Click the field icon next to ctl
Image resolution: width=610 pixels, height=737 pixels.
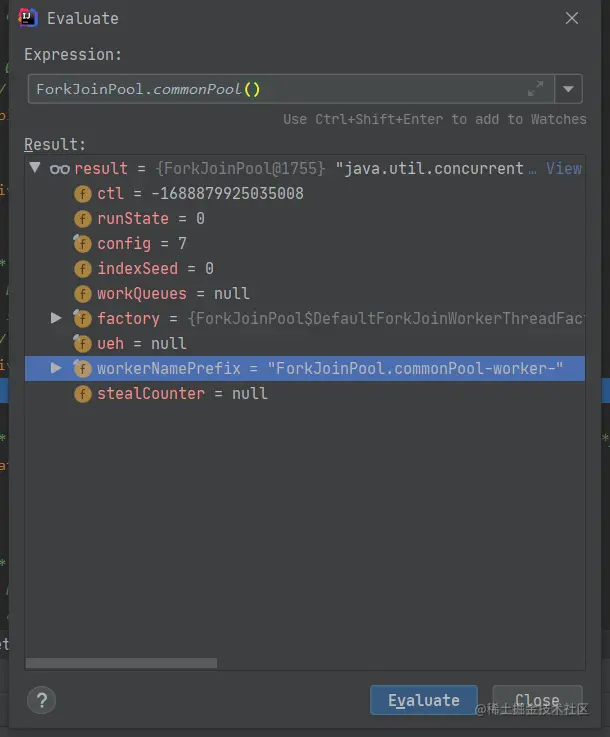[x=82, y=194]
